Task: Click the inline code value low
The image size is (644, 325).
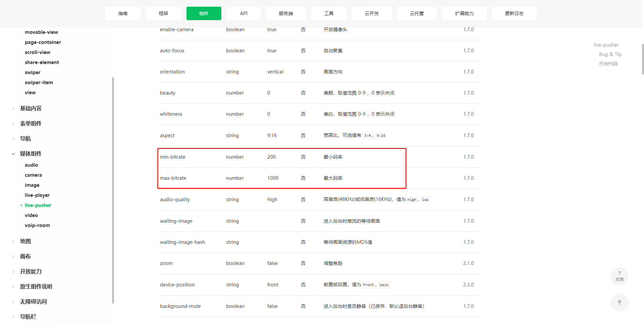Action: click(x=425, y=200)
